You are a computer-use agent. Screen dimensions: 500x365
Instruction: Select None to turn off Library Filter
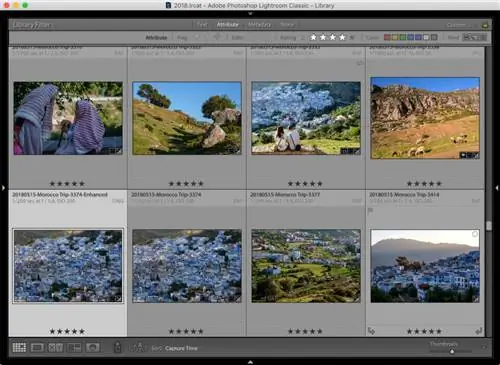[x=287, y=25]
